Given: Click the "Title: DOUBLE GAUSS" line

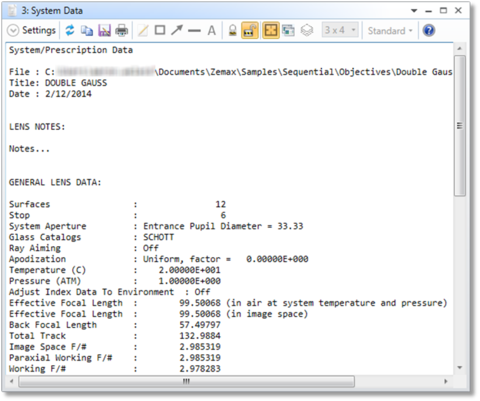Looking at the screenshot, I should click(58, 83).
